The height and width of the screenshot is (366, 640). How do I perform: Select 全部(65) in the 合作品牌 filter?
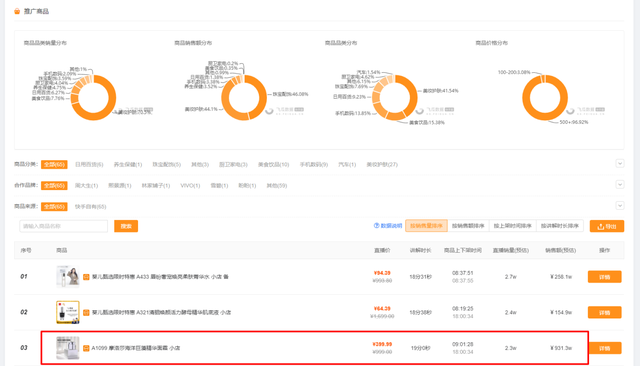pos(54,186)
